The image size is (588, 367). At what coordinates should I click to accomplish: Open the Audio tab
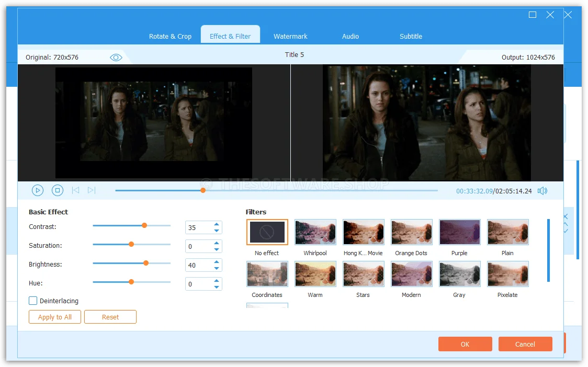[x=350, y=37]
